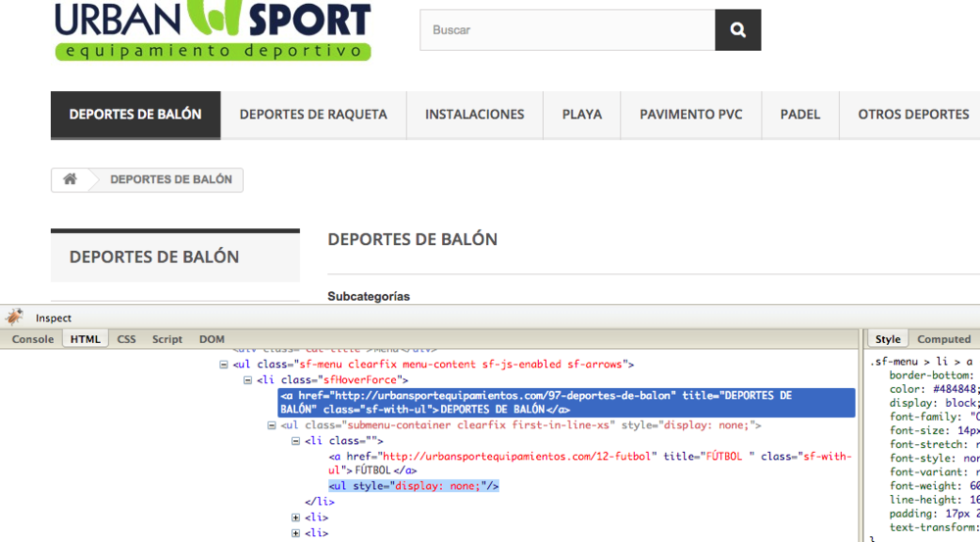Expand the first collapsed li node
Screen dimensions: 980x542
click(x=296, y=517)
